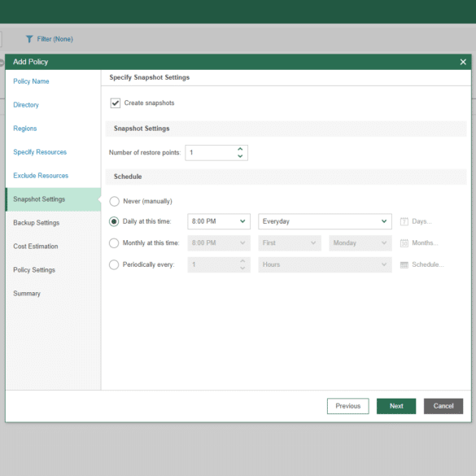Viewport: 476px width, 476px height.
Task: Expand the Everyday dropdown
Action: (325, 221)
